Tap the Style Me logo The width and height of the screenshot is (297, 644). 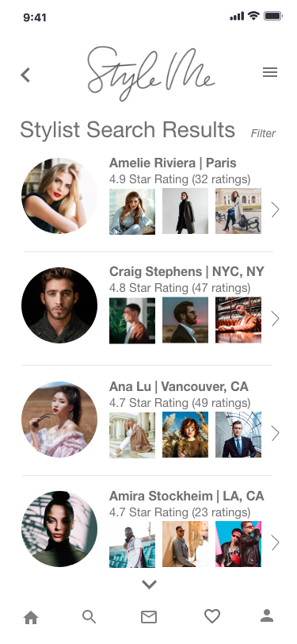pyautogui.click(x=150, y=74)
